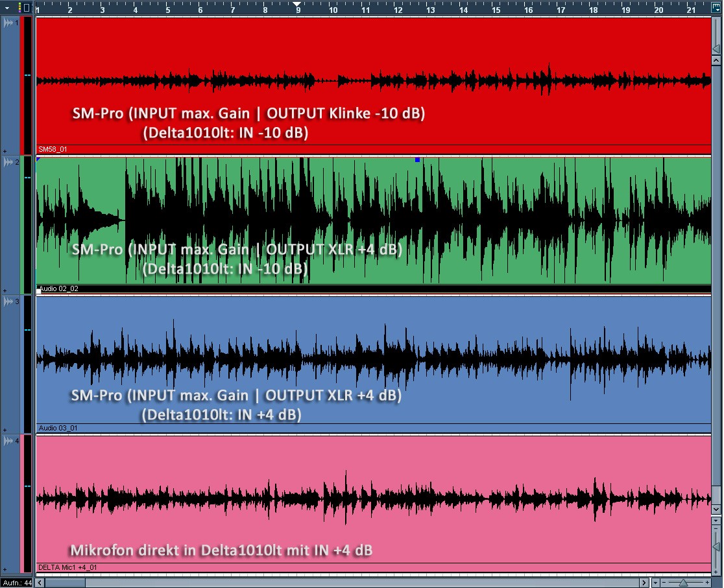Select the blue Audio 03_01 clip

(374, 364)
